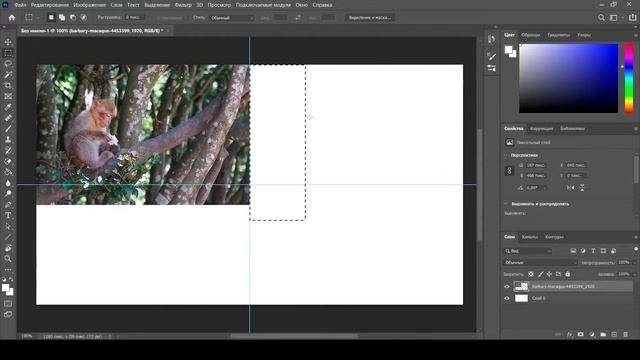The image size is (640, 360).
Task: Switch to the Градиенты tab
Action: tap(558, 35)
